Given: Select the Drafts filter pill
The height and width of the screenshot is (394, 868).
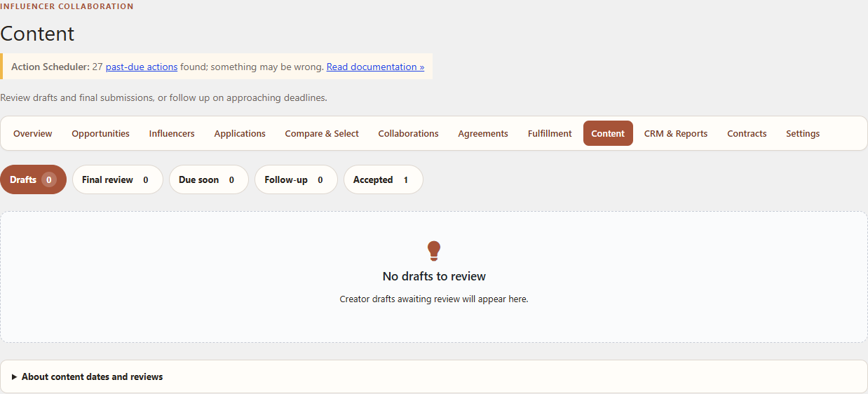Looking at the screenshot, I should (x=33, y=179).
